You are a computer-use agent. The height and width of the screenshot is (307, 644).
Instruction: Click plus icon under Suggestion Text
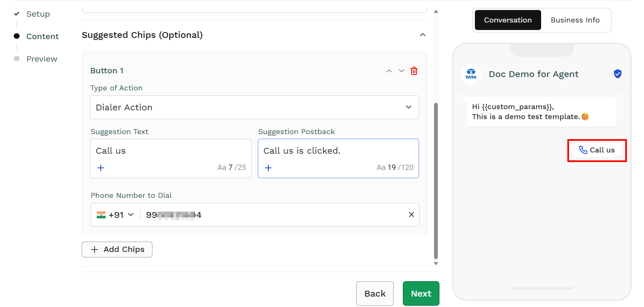tap(101, 168)
